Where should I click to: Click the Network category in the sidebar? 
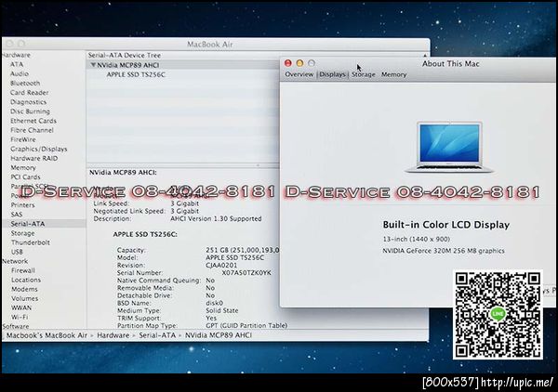coord(15,261)
